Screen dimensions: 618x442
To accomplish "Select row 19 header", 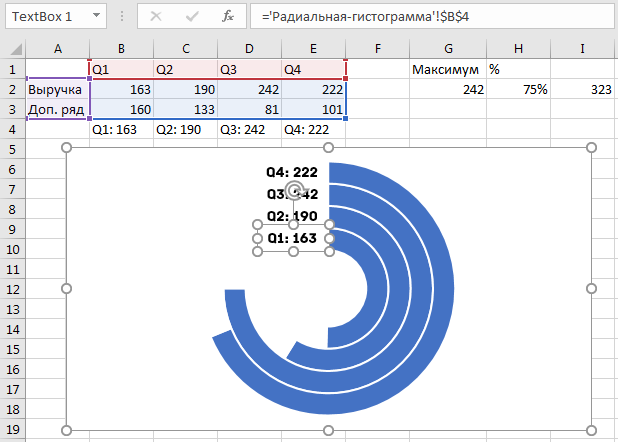I will tap(13, 429).
